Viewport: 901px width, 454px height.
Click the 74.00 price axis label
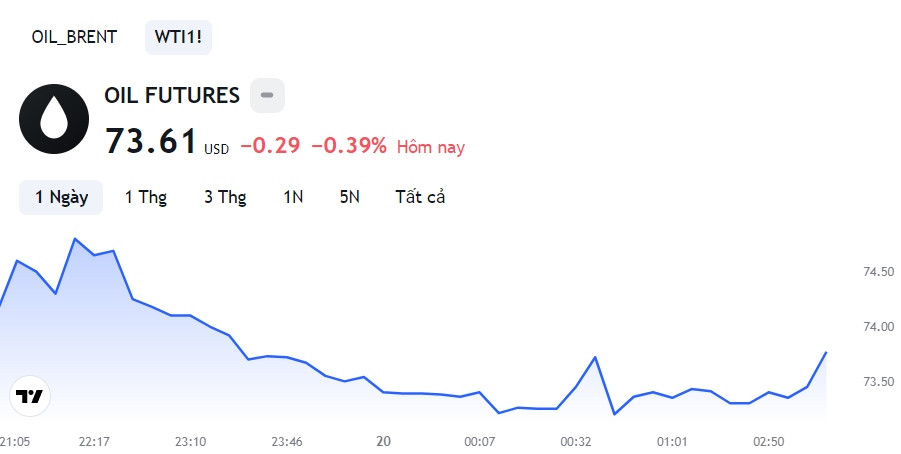point(879,326)
